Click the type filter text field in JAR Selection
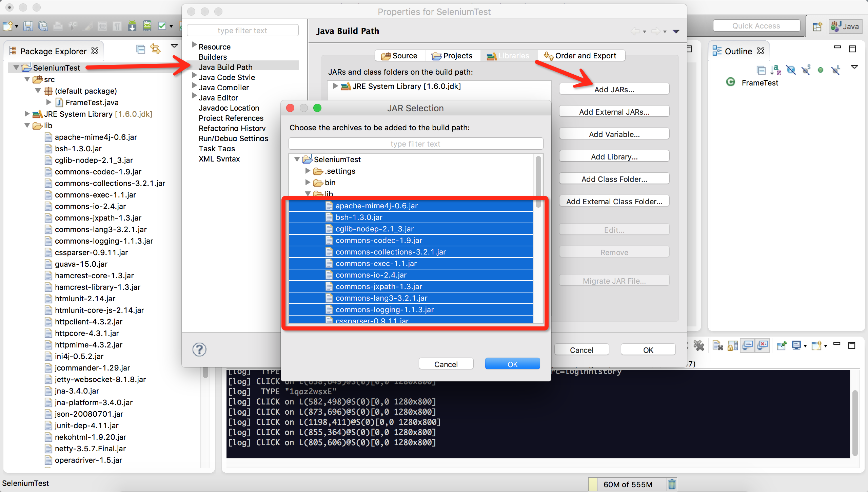The width and height of the screenshot is (868, 492). [415, 144]
